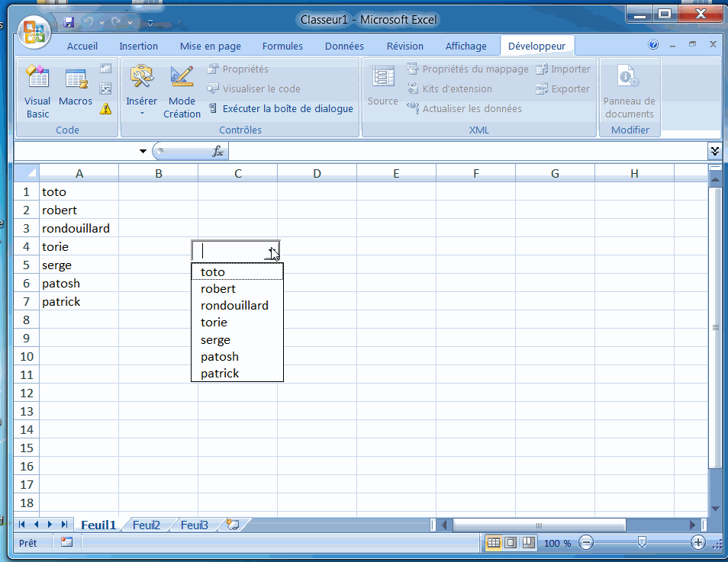This screenshot has width=728, height=562.
Task: Click the Save icon in quick access toolbar
Action: click(69, 22)
